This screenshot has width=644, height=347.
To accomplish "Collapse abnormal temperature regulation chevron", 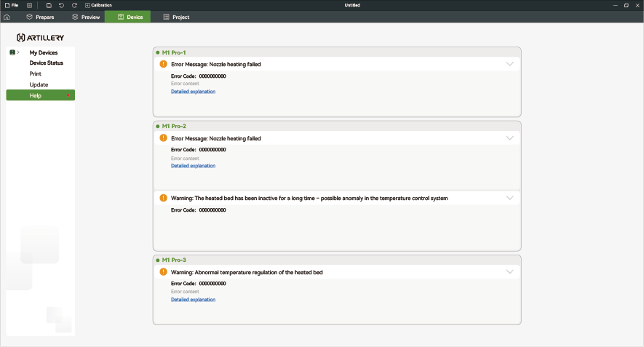I will click(x=509, y=272).
